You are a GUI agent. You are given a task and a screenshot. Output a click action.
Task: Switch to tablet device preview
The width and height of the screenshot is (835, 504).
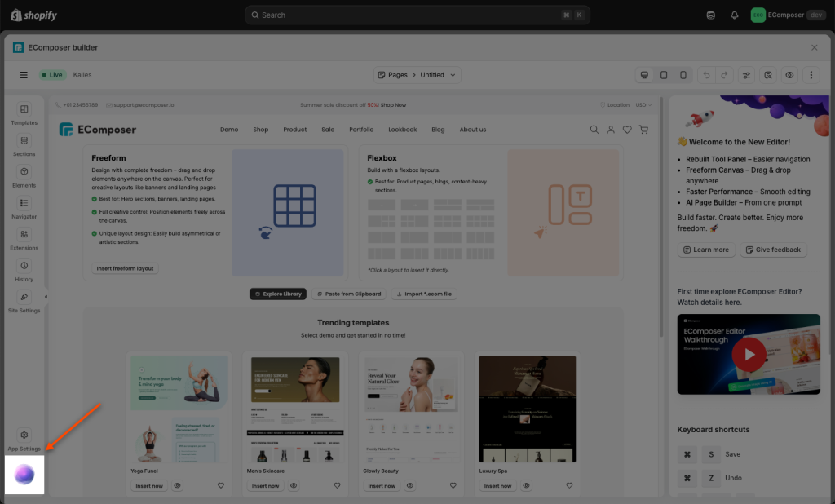pyautogui.click(x=664, y=75)
